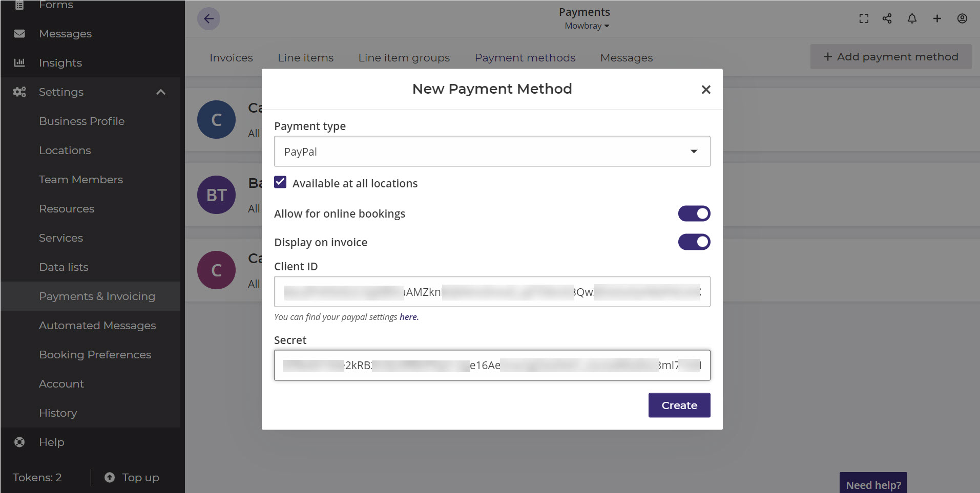Uncheck Available at all locations
The height and width of the screenshot is (493, 980).
click(x=280, y=182)
